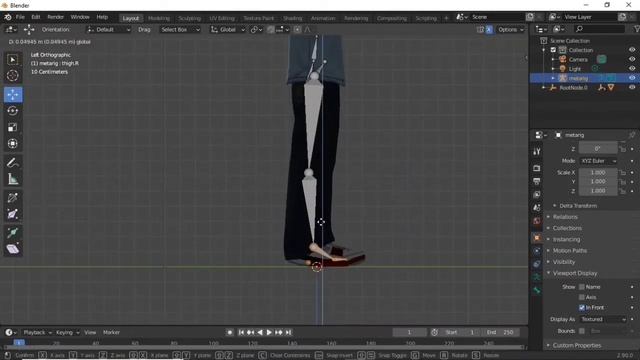This screenshot has width=640, height=360.
Task: Open the Tool properties tab
Action: coord(537,152)
